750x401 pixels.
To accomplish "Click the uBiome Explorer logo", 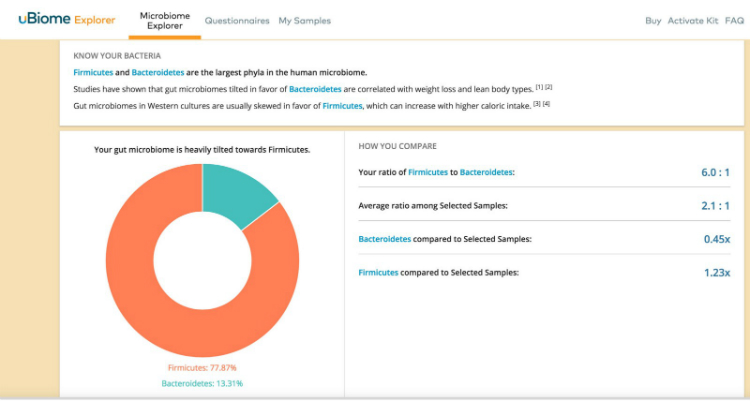I will click(59, 20).
